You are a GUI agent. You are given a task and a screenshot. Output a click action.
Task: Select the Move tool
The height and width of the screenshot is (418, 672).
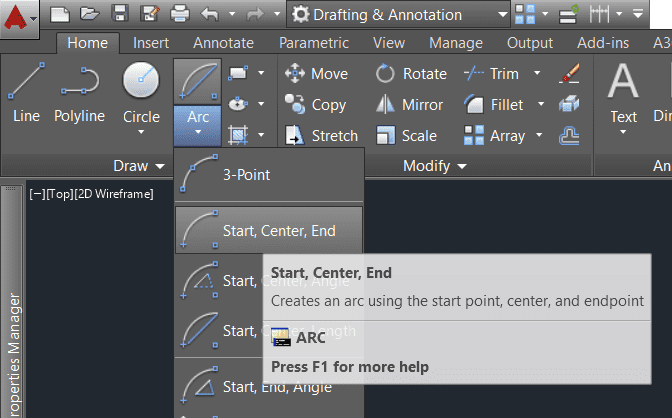click(x=316, y=74)
